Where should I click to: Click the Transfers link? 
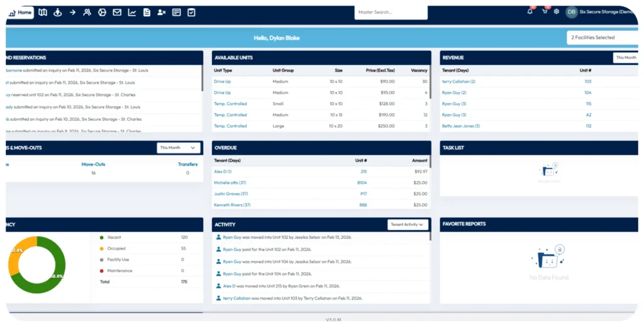coord(187,164)
